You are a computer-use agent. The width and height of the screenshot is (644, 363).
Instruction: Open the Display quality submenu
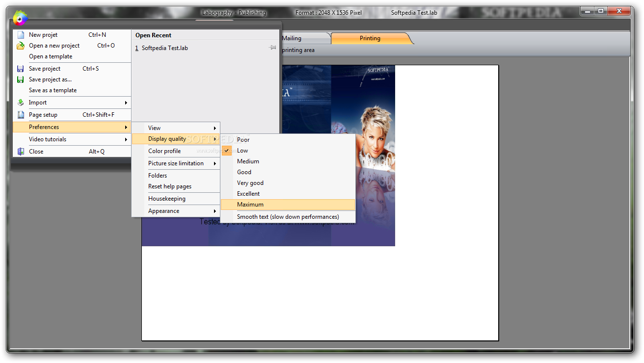[x=176, y=139]
